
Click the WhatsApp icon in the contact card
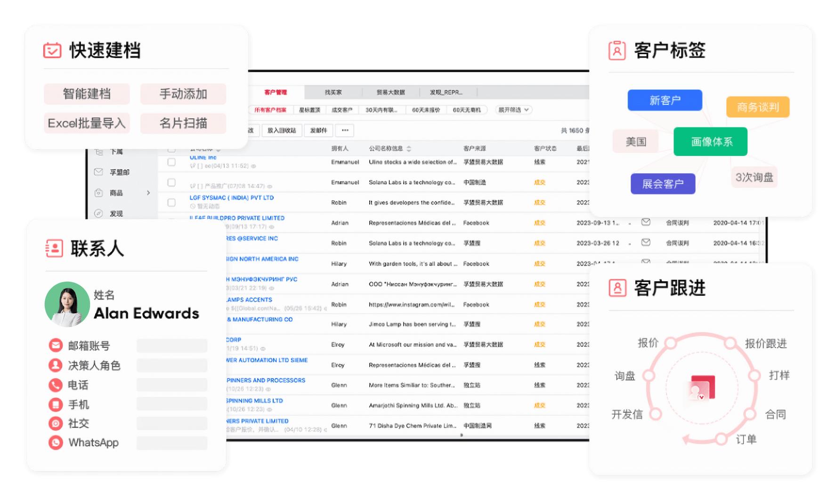(x=55, y=443)
